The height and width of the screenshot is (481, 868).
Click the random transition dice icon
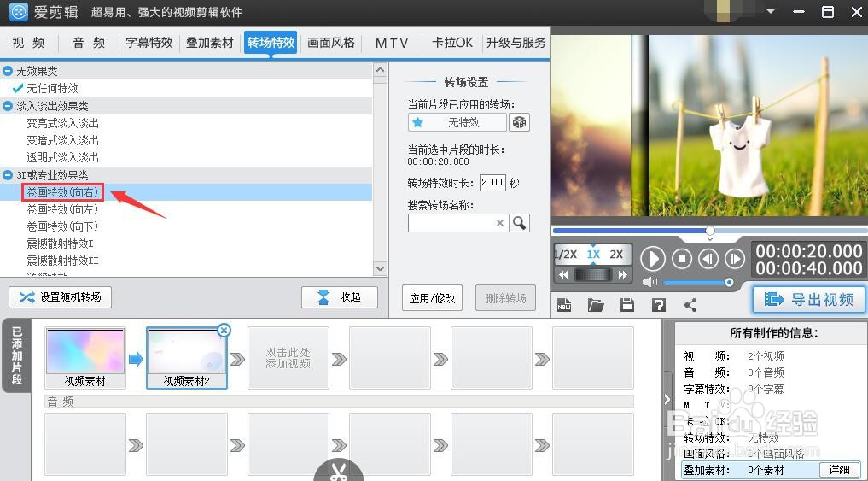pyautogui.click(x=519, y=122)
